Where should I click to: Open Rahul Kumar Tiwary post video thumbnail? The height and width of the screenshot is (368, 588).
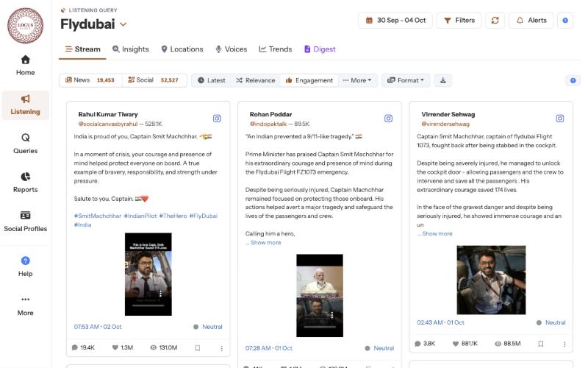point(148,274)
